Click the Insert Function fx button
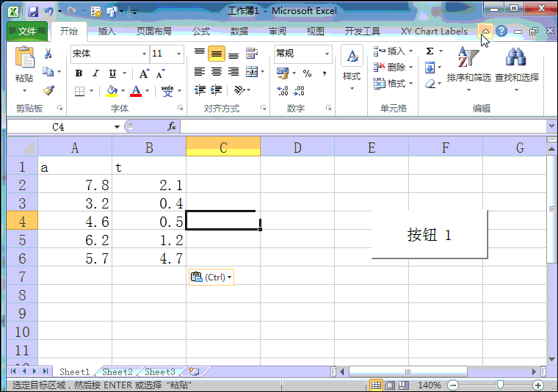The width and height of the screenshot is (558, 392). point(172,126)
